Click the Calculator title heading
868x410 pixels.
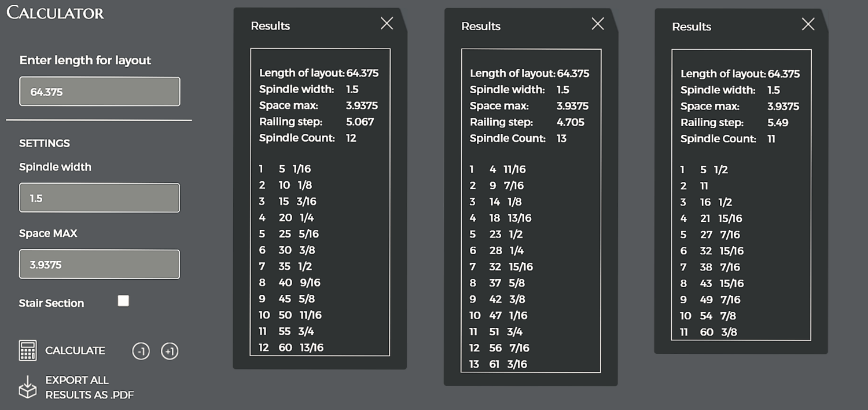click(x=56, y=13)
